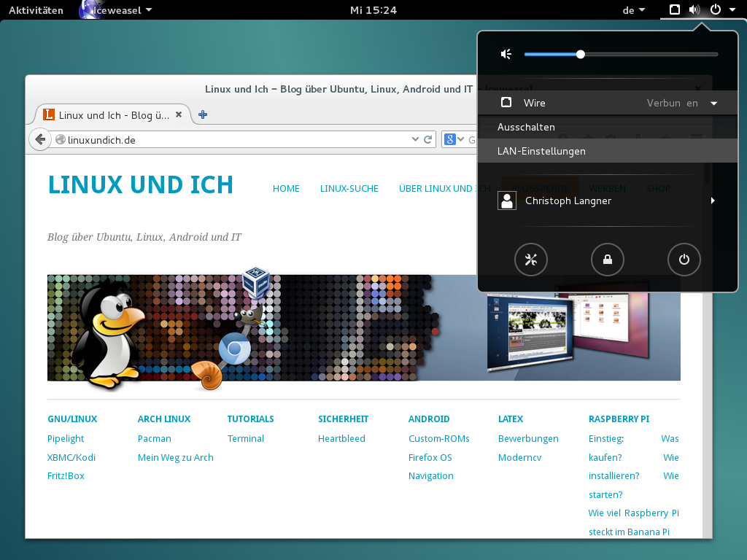Open system settings wrench icon
The image size is (747, 560).
[x=530, y=260]
